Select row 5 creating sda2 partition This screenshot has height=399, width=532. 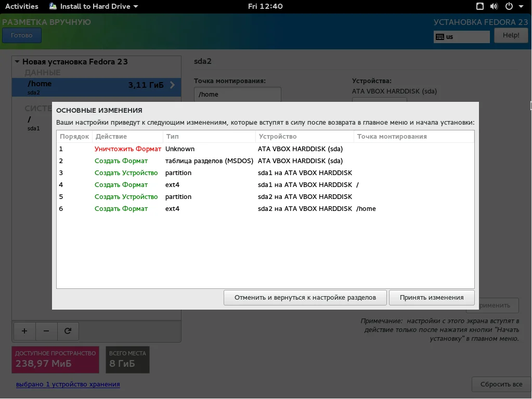(x=265, y=196)
